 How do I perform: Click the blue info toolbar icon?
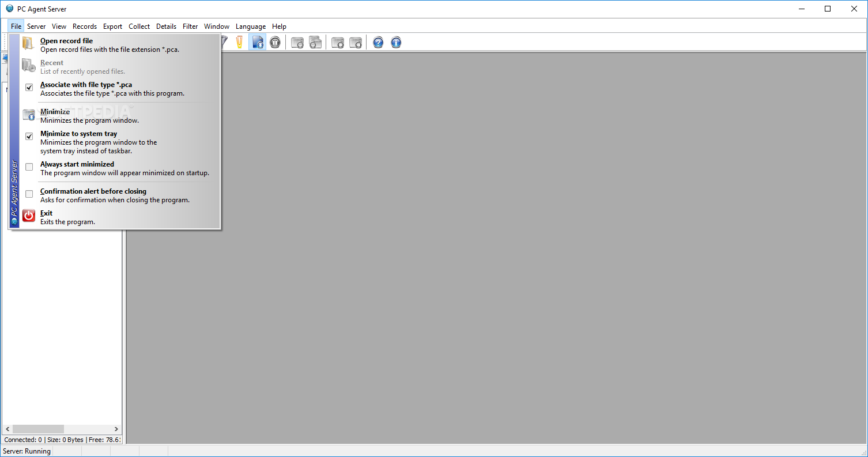tap(396, 42)
